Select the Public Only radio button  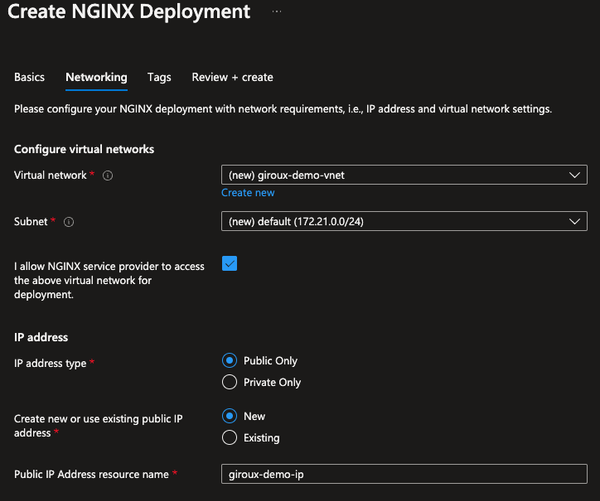(229, 361)
